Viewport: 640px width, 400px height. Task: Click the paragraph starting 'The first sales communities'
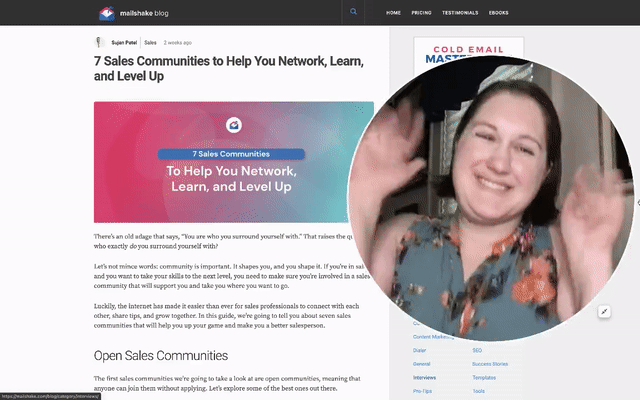click(x=227, y=383)
